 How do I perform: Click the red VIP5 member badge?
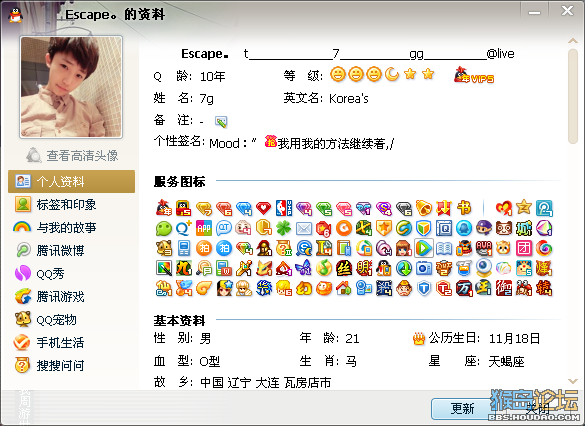coord(474,75)
